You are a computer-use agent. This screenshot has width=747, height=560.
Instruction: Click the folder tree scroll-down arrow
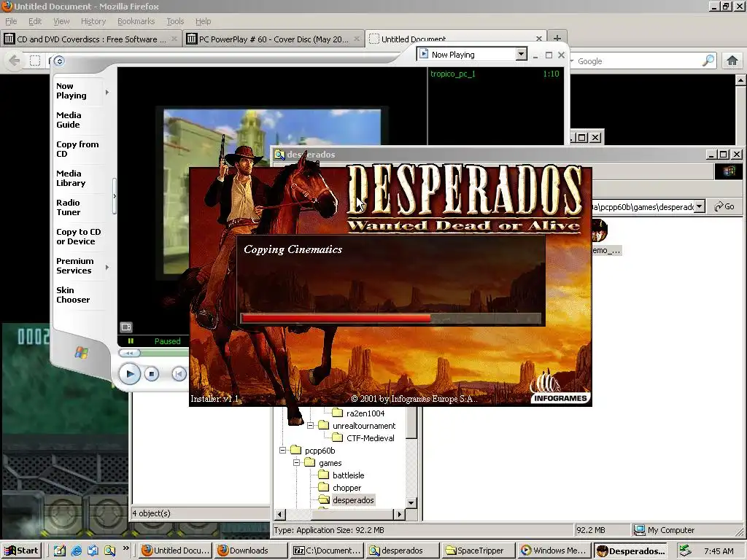[411, 502]
